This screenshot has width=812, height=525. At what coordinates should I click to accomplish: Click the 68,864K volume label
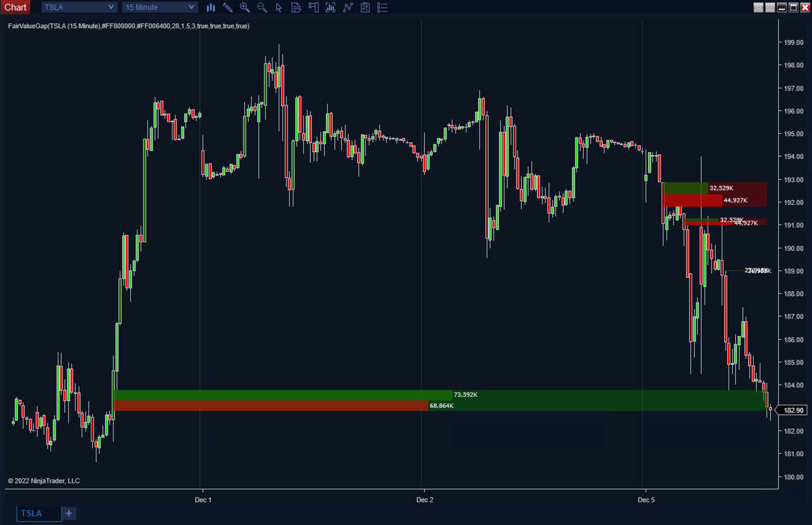point(441,406)
